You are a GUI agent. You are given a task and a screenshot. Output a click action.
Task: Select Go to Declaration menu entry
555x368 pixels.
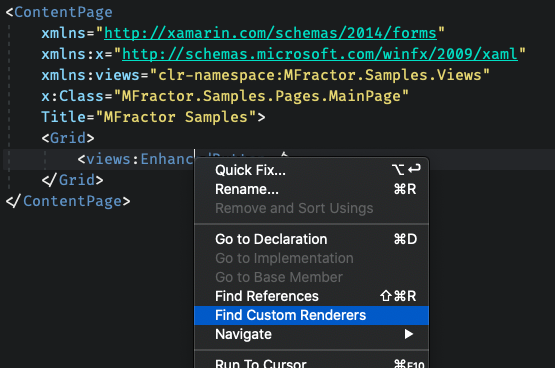(311, 239)
